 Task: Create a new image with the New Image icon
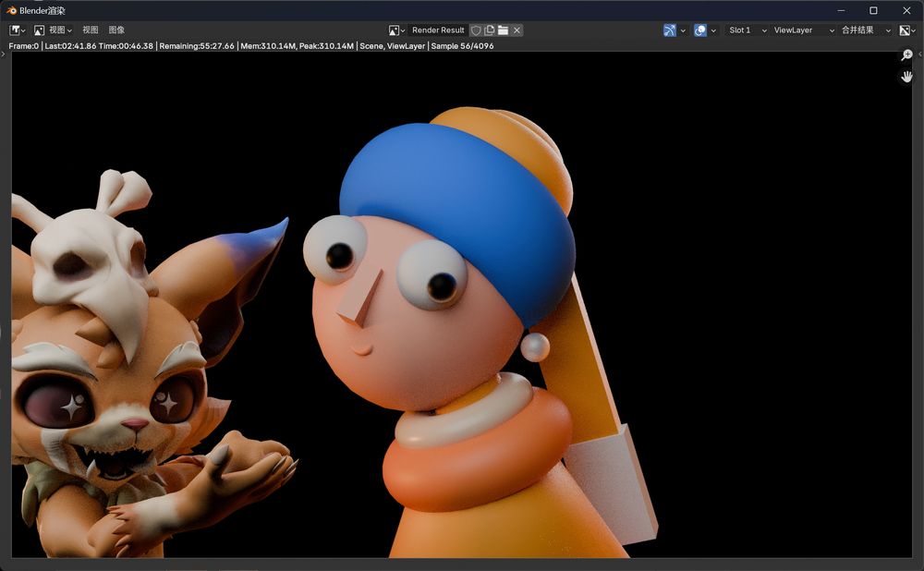(x=488, y=30)
